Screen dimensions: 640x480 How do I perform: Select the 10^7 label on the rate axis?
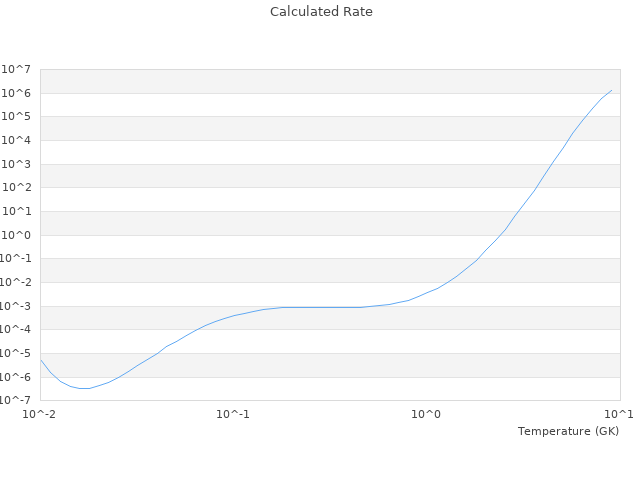click(x=17, y=70)
